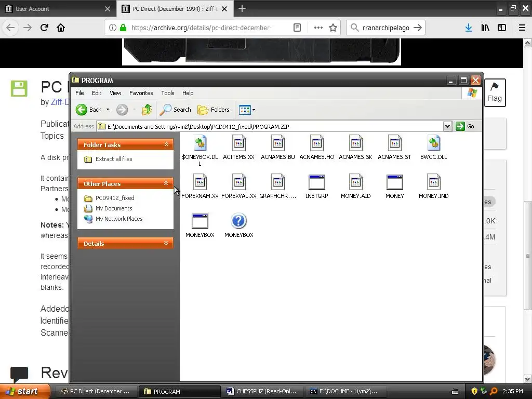This screenshot has width=532, height=399.
Task: Open the Explorer Search pane
Action: point(176,110)
